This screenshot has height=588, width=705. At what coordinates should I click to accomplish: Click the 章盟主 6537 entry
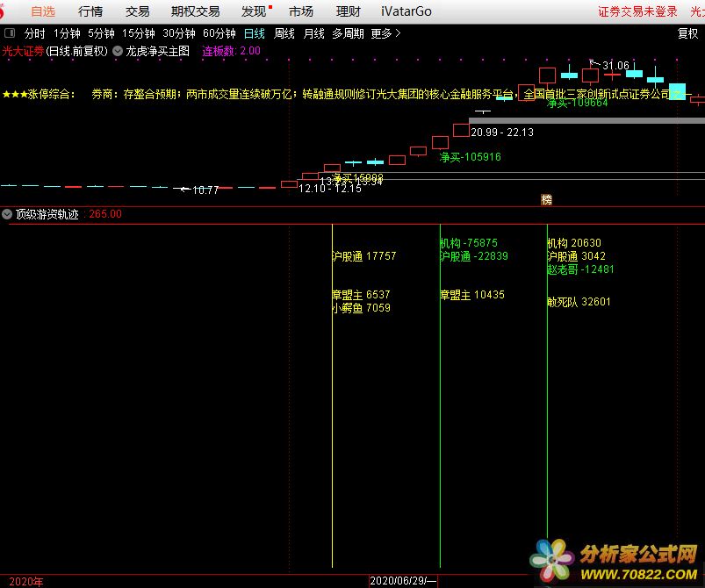click(x=361, y=295)
